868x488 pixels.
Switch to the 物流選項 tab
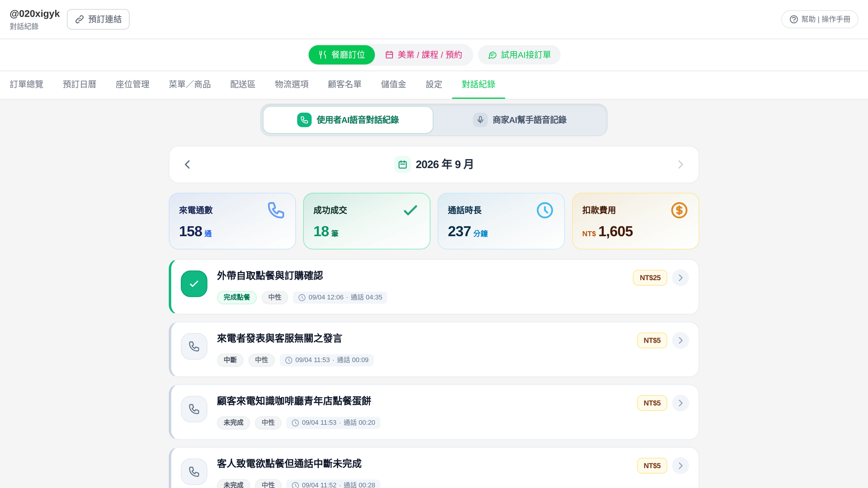[x=292, y=84]
